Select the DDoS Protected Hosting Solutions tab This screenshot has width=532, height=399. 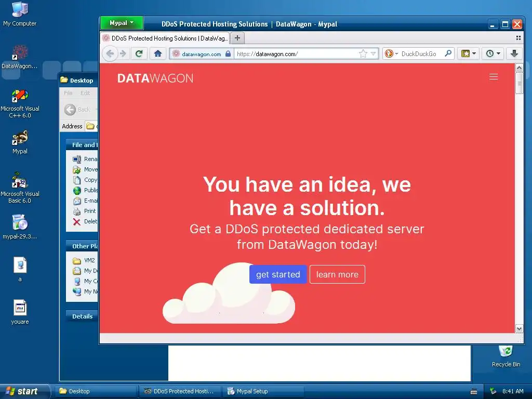(165, 38)
